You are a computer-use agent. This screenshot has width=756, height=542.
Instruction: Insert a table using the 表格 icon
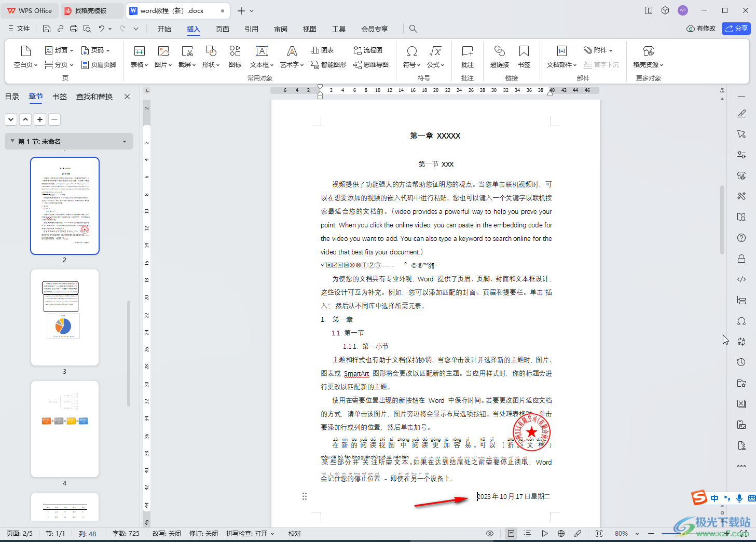[139, 51]
